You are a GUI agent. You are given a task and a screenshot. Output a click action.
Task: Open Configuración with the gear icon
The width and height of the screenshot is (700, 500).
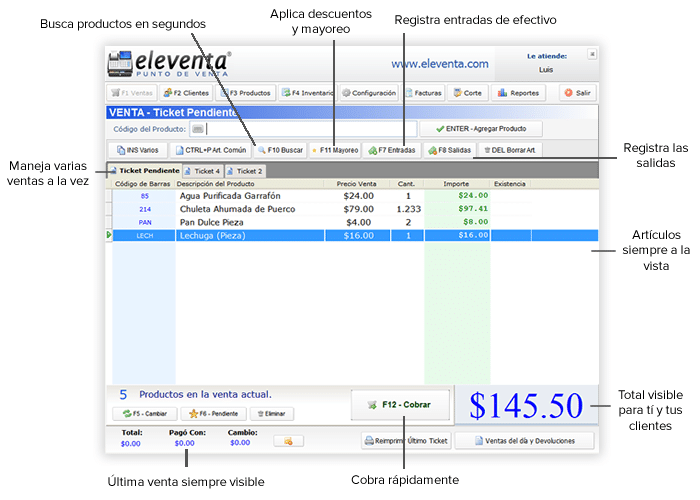point(369,93)
